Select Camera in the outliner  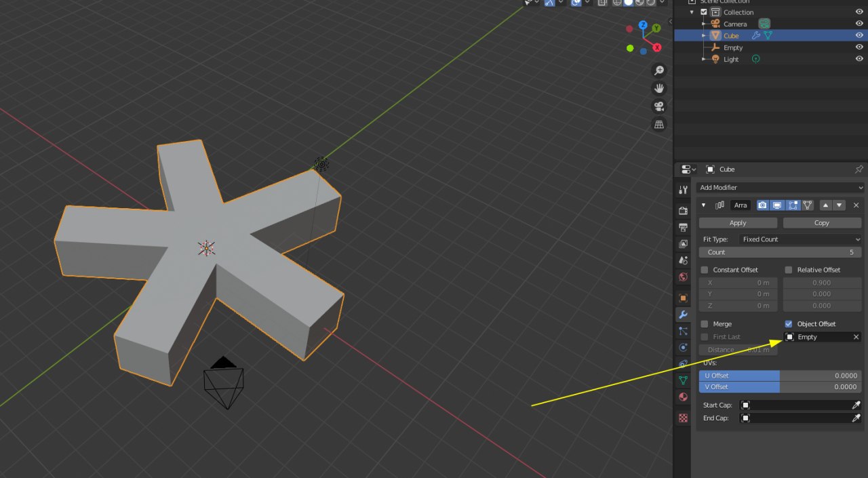pos(735,24)
